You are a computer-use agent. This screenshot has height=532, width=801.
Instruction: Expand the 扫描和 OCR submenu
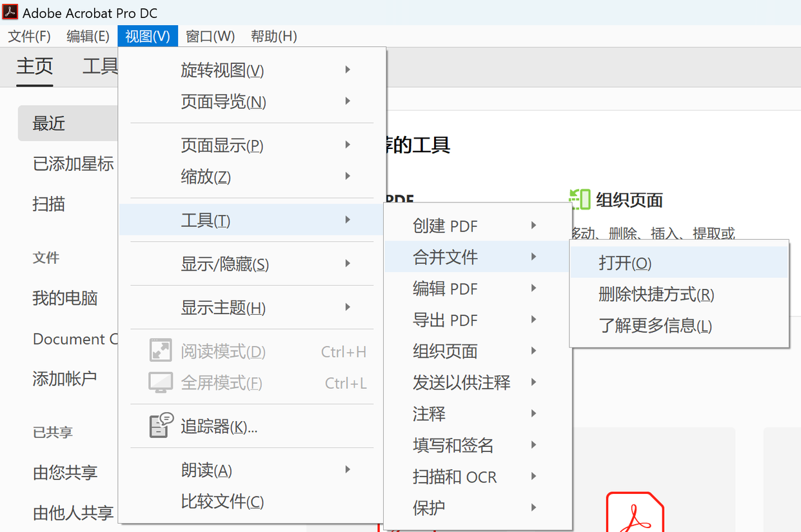point(477,477)
